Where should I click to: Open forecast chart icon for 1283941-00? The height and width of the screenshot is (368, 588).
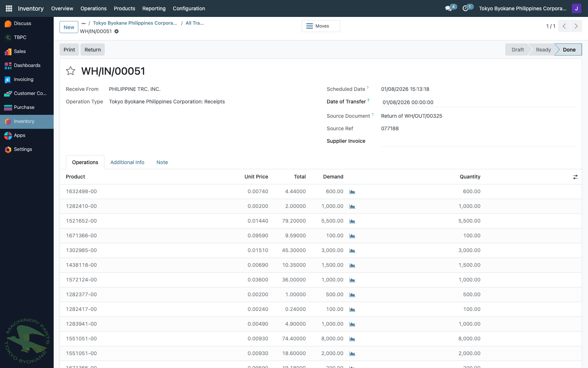click(x=352, y=324)
